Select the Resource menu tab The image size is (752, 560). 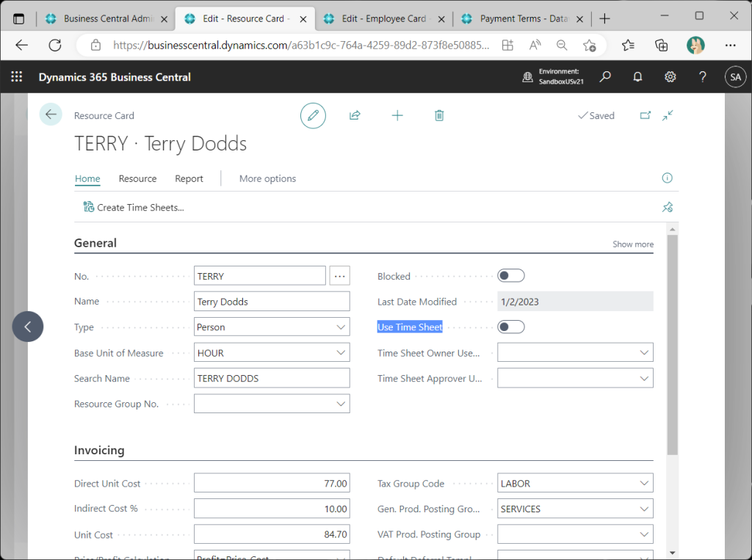tap(137, 178)
